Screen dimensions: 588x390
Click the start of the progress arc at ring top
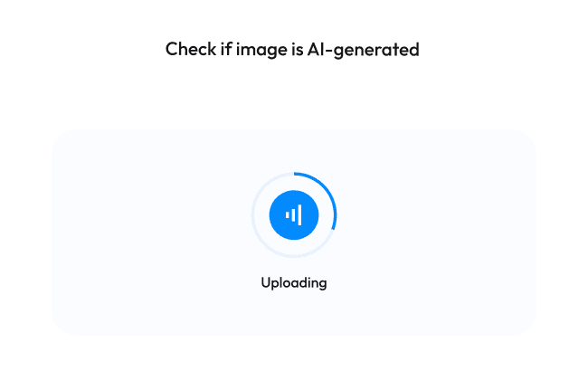coord(295,173)
